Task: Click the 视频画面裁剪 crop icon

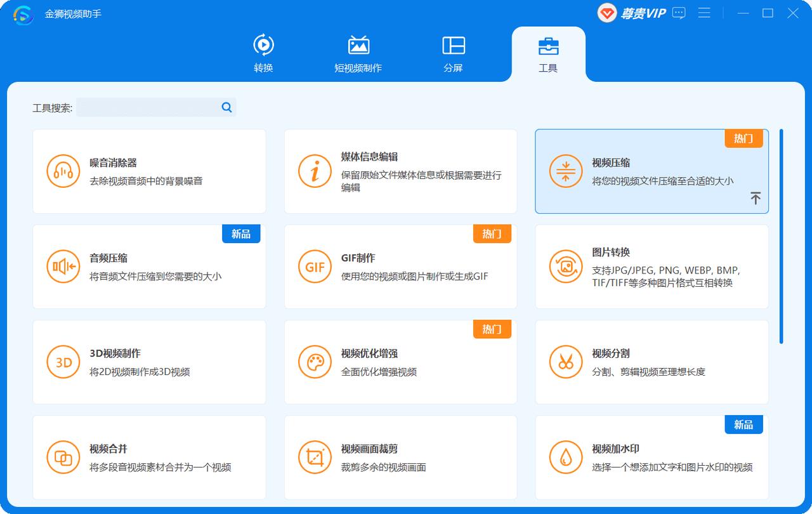Action: click(x=315, y=458)
